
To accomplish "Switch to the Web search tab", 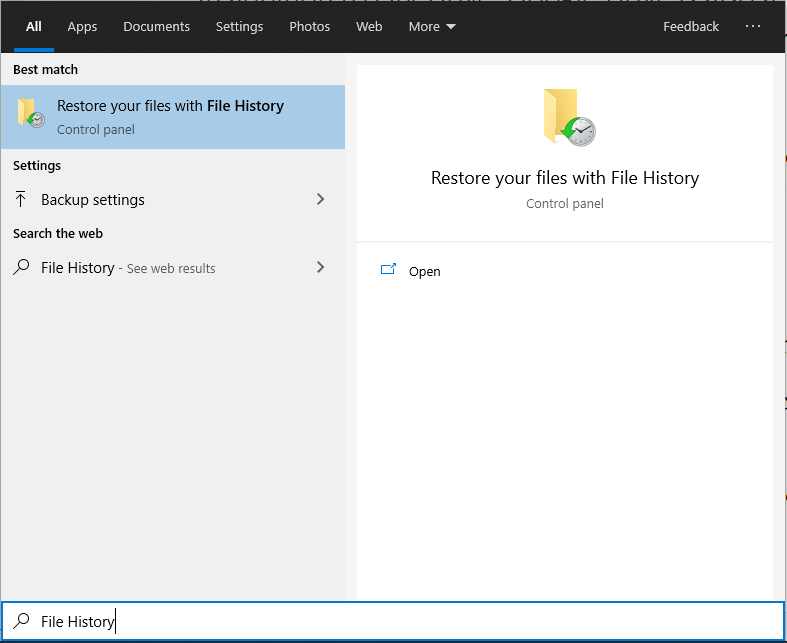I will click(x=369, y=27).
